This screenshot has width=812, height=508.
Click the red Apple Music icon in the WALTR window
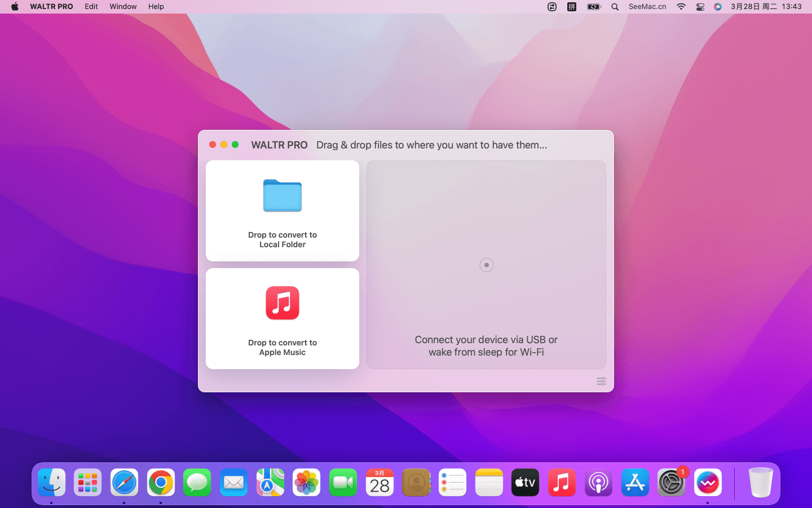[x=283, y=303]
